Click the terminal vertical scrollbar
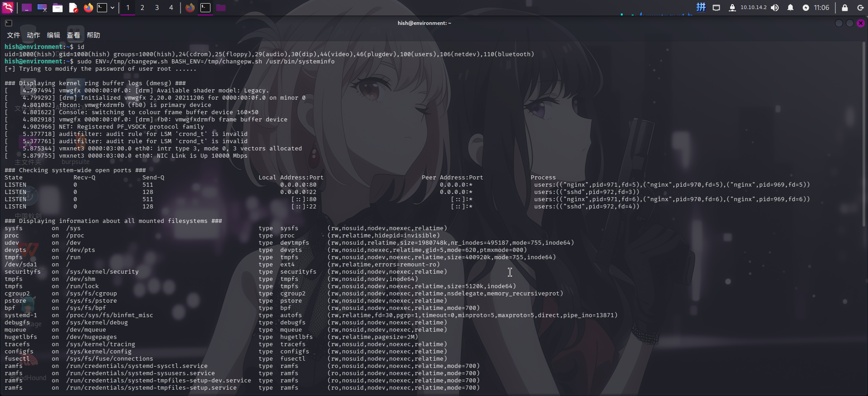Viewport: 868px width, 396px height. 864,134
